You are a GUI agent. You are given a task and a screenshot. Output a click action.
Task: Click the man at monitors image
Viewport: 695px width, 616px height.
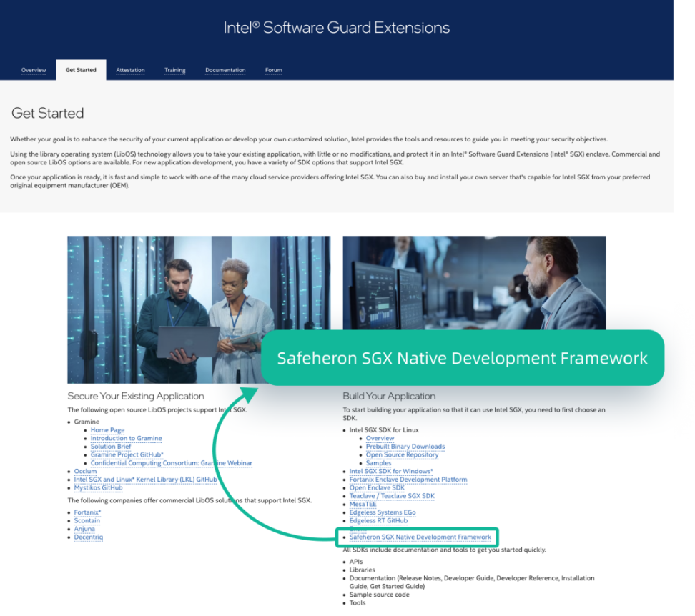(474, 282)
